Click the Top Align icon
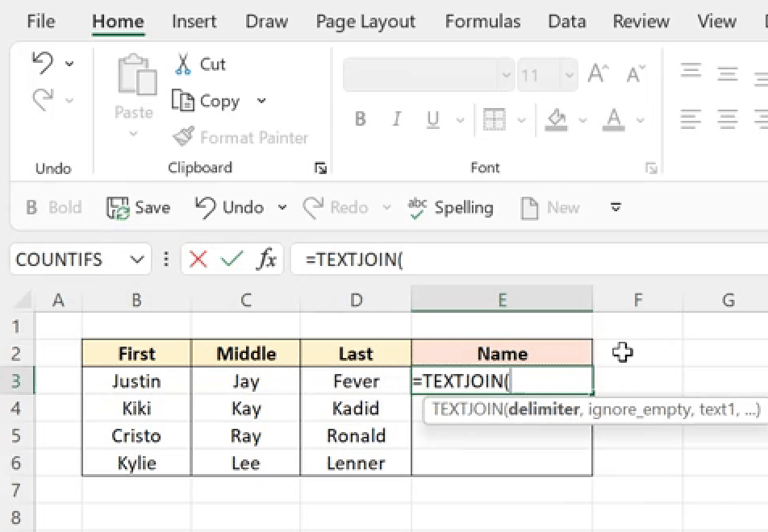 pos(691,71)
